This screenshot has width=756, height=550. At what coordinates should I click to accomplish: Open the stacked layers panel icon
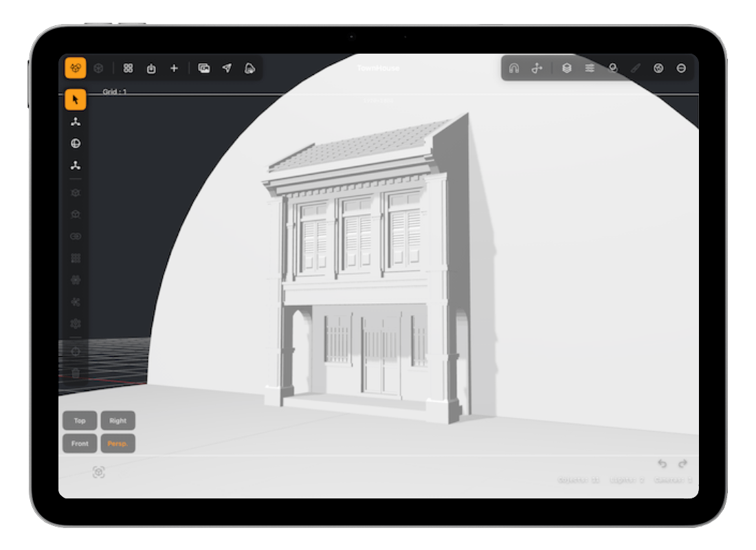coord(566,68)
